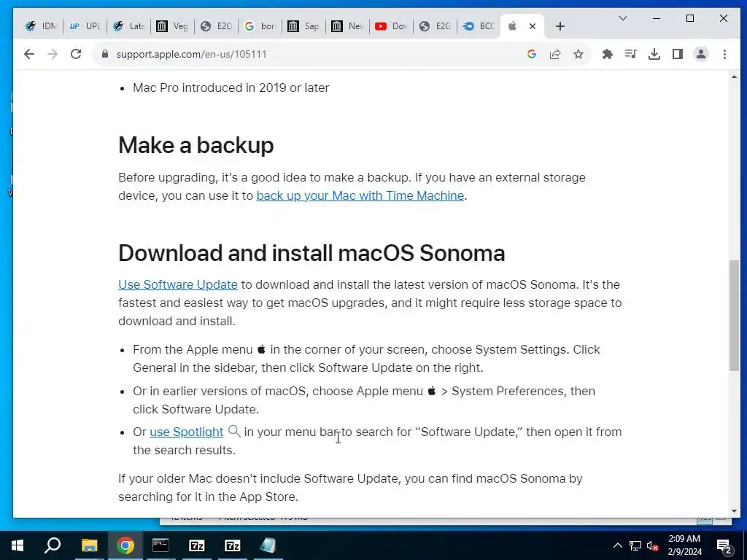The image size is (747, 560).
Task: Open the first 7-Zip taskbar icon
Action: tap(197, 545)
